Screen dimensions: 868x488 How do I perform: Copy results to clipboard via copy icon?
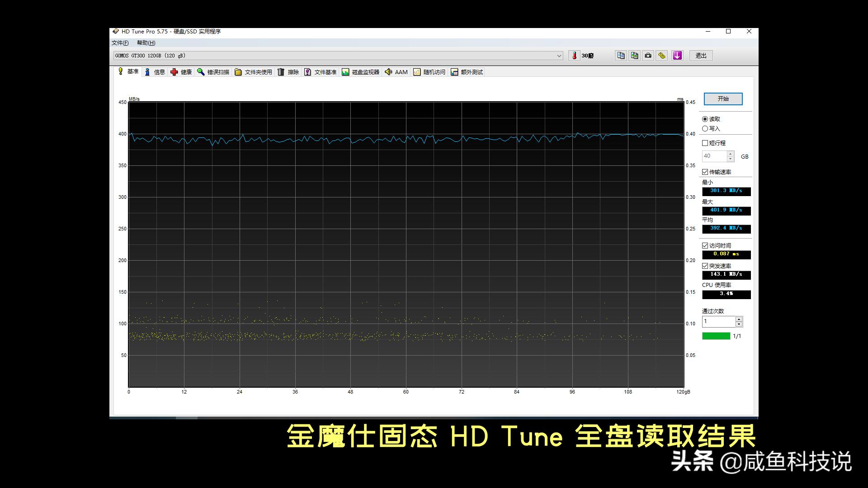pos(620,55)
